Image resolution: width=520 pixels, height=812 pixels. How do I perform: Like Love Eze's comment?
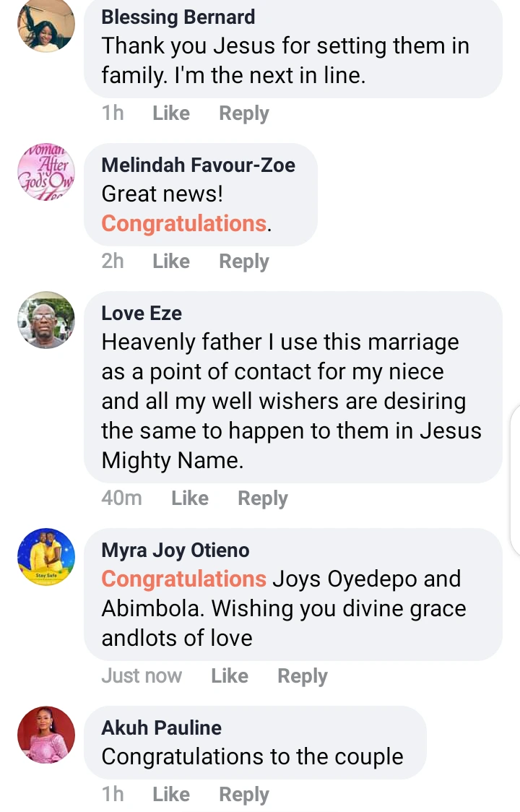click(x=190, y=498)
